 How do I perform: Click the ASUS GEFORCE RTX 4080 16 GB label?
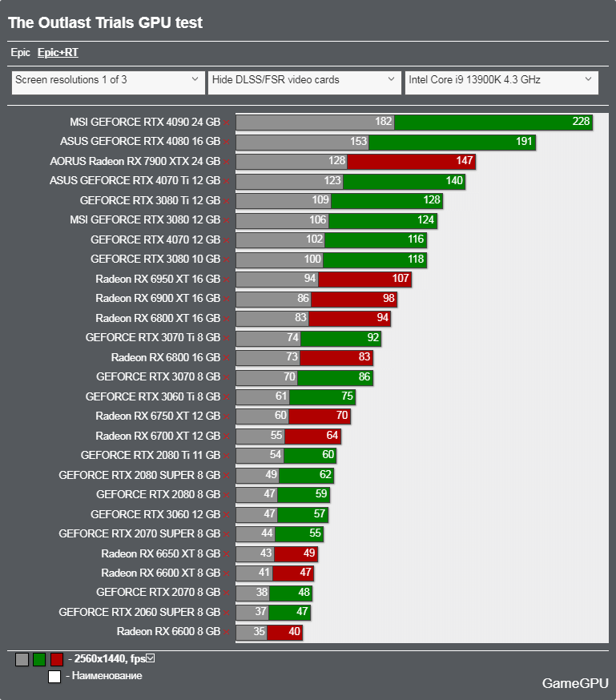[x=140, y=142]
